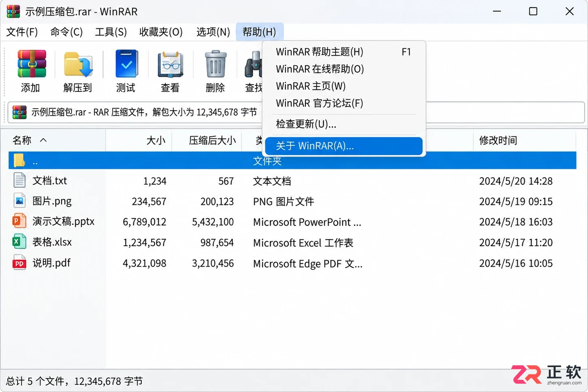This screenshot has width=588, height=392.
Task: Open the 选项(N) menu
Action: (x=213, y=32)
